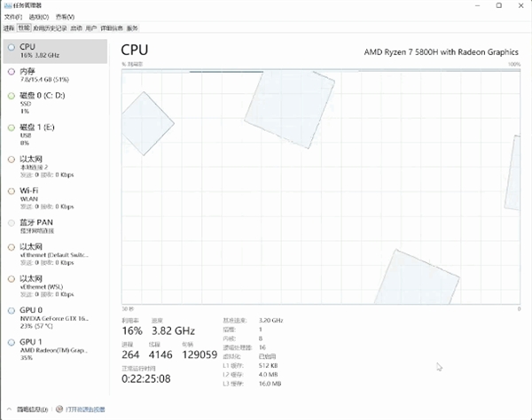Viewport: 532px width, 420px height.
Task: Click the 打开资源监视器 link
Action: click(84, 409)
